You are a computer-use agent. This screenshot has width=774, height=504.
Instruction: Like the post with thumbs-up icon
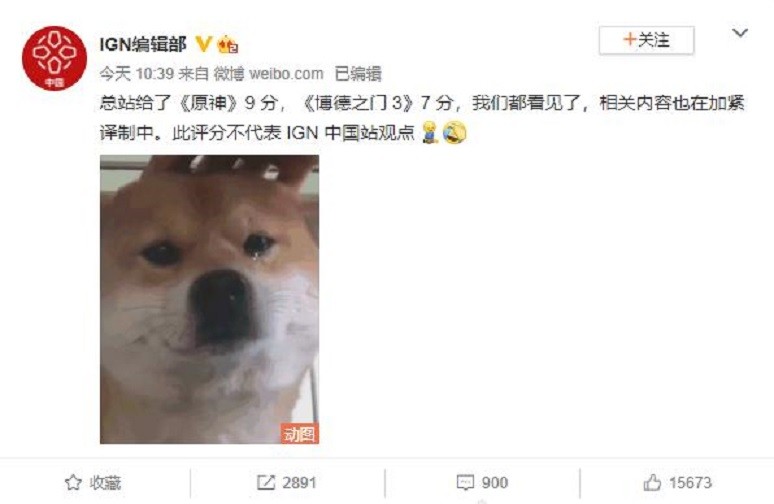click(x=652, y=482)
